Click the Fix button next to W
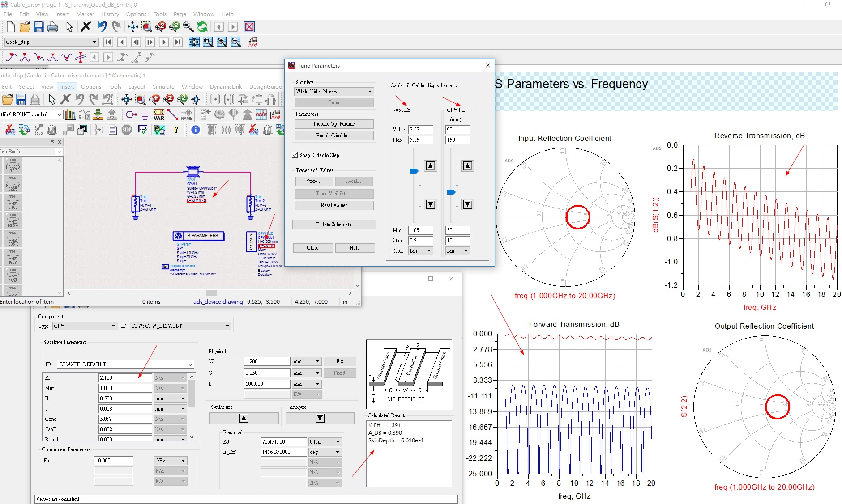Image resolution: width=842 pixels, height=504 pixels. 340,361
